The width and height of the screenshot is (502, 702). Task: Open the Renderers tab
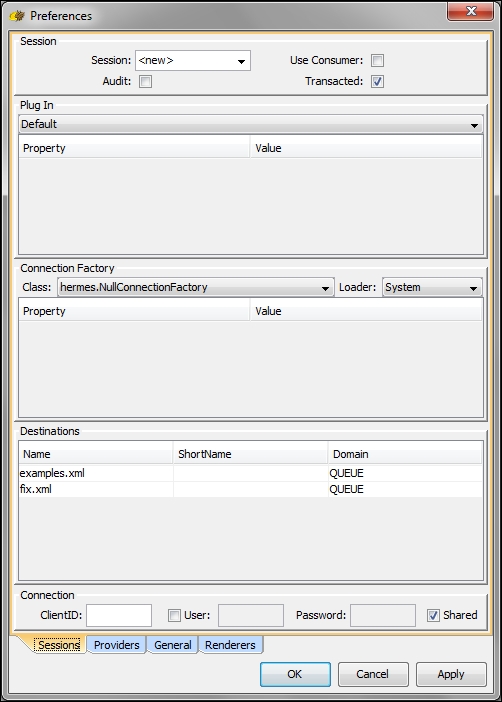[x=230, y=645]
